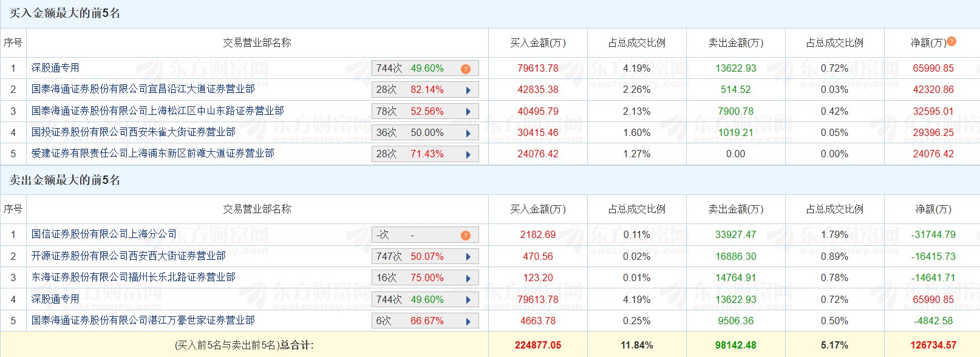Click net amount 32595.01
The height and width of the screenshot is (357, 980).
click(x=933, y=112)
